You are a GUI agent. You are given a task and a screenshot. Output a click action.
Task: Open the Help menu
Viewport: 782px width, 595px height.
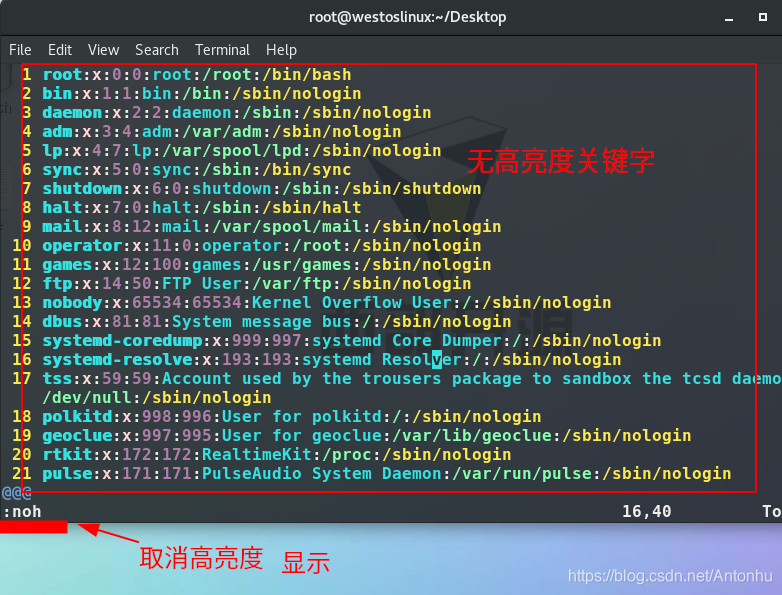point(281,50)
